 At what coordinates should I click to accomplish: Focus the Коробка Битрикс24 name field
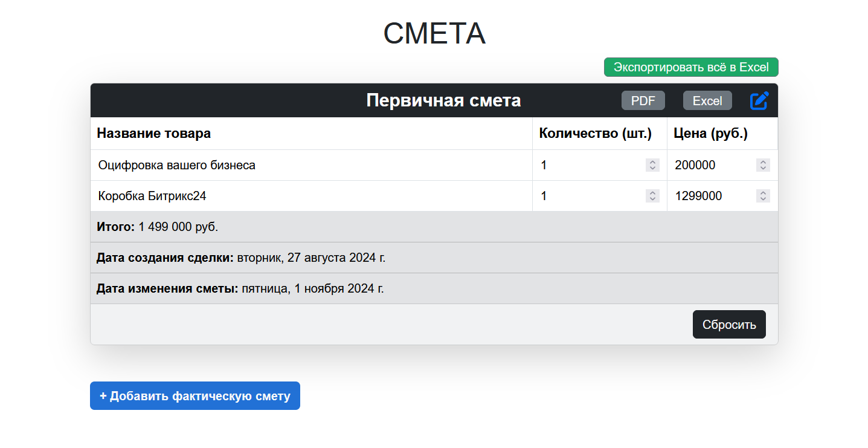tap(311, 196)
